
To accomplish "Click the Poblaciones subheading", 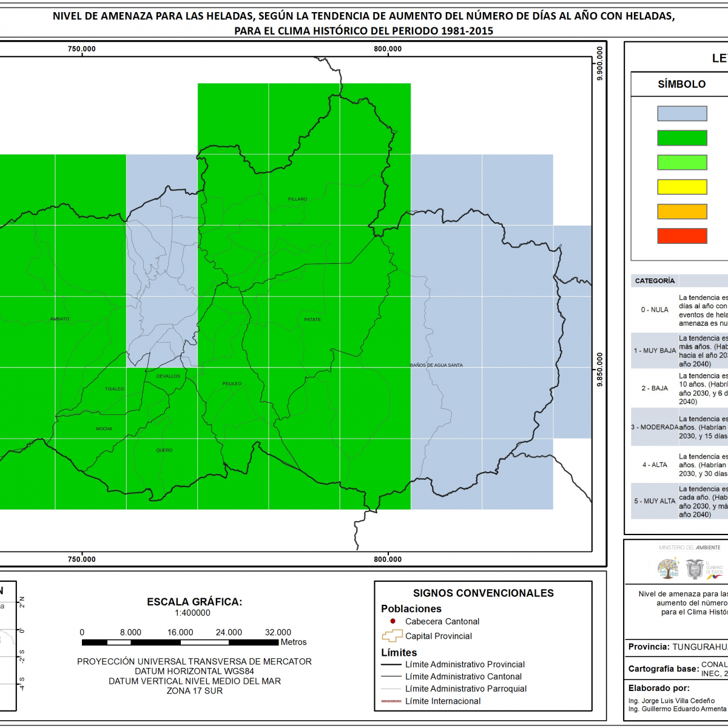I will [411, 608].
